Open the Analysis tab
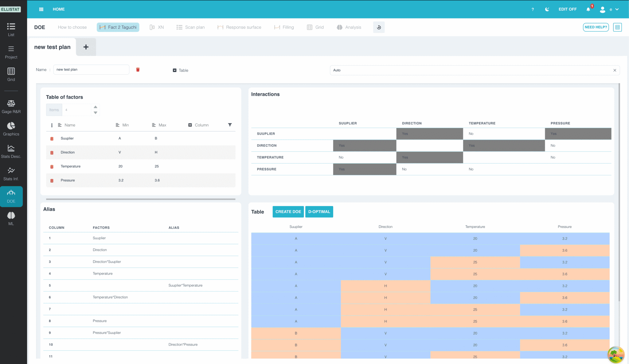Viewport: 629px width, 364px height. [349, 27]
